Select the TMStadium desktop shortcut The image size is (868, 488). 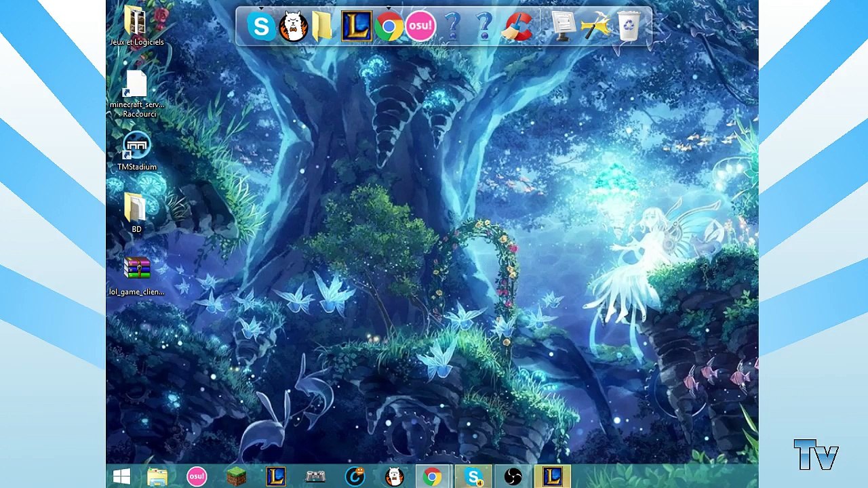(136, 151)
